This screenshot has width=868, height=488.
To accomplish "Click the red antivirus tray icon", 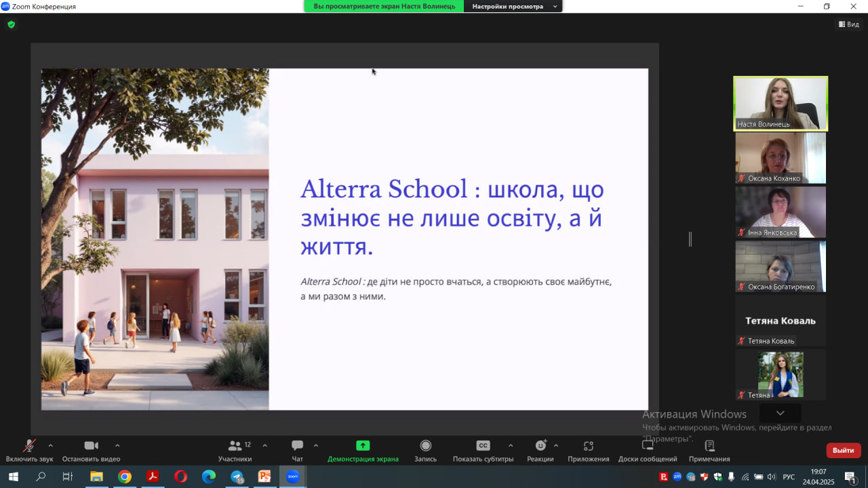I will coord(663,476).
